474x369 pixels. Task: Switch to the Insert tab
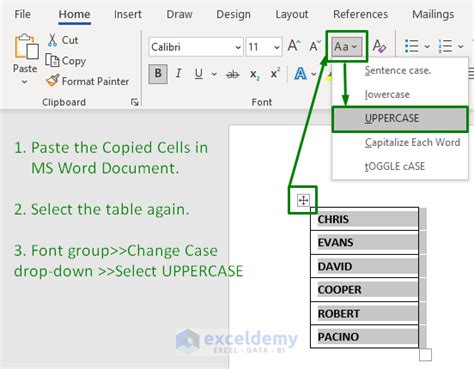coord(128,14)
